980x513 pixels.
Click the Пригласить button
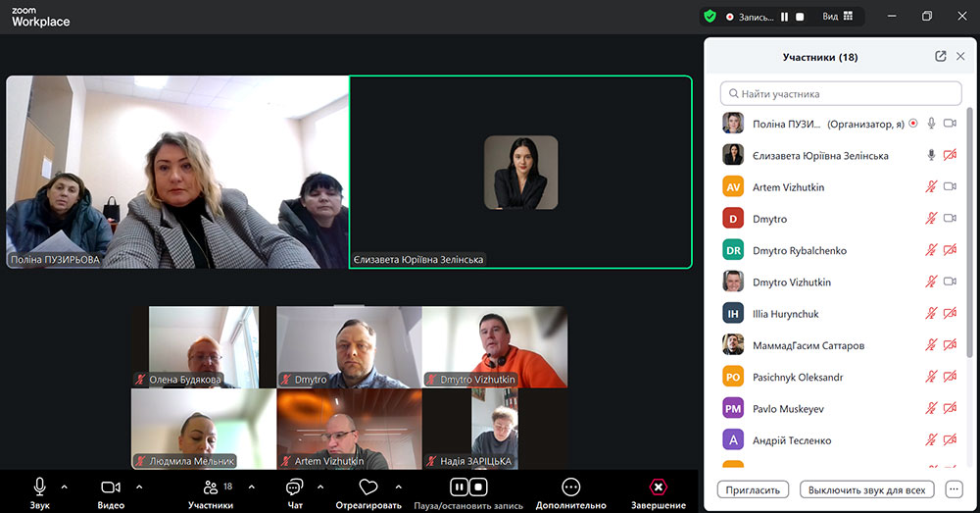pos(754,489)
